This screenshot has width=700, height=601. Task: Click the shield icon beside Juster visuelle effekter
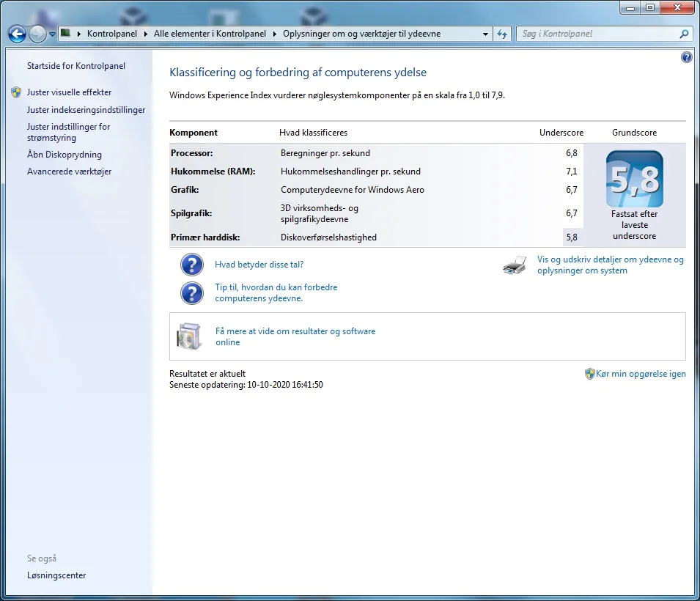pyautogui.click(x=17, y=92)
